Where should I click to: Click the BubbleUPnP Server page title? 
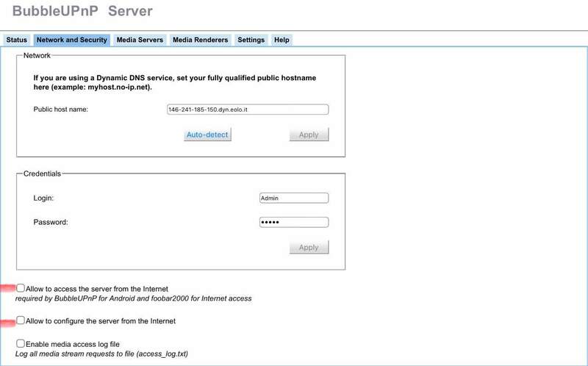82,11
